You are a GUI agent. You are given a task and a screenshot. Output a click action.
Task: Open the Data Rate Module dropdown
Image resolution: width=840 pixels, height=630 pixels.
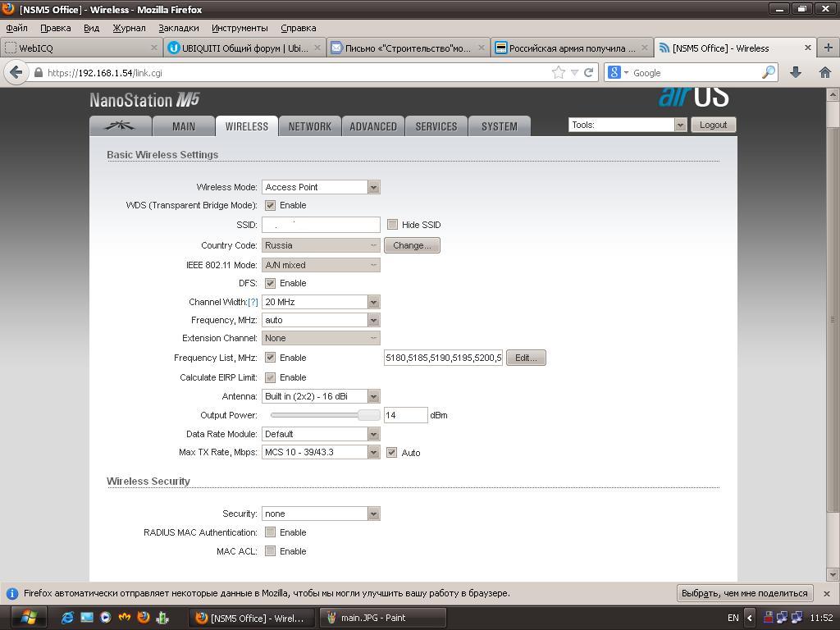click(321, 434)
